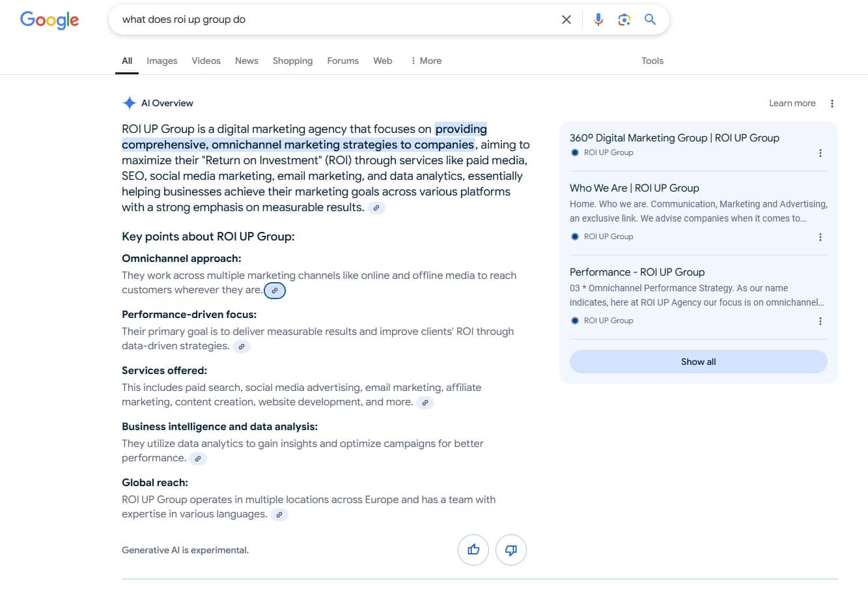
Task: Open options for Who We Are result
Action: pos(820,237)
